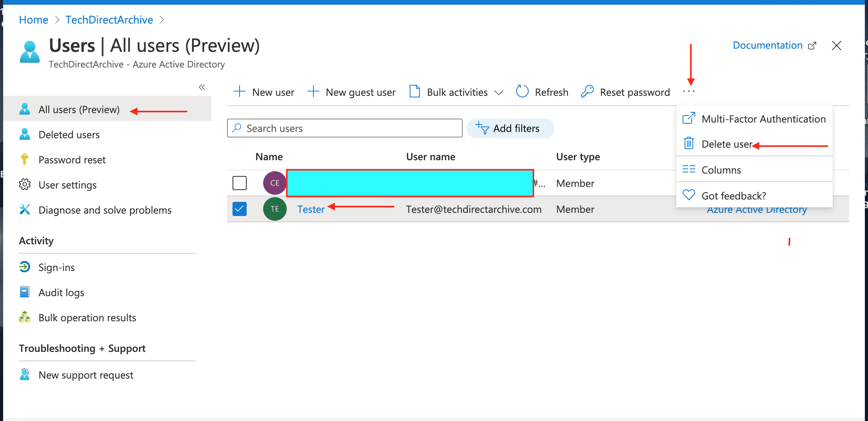Choose Columns in the overflow menu

point(721,170)
